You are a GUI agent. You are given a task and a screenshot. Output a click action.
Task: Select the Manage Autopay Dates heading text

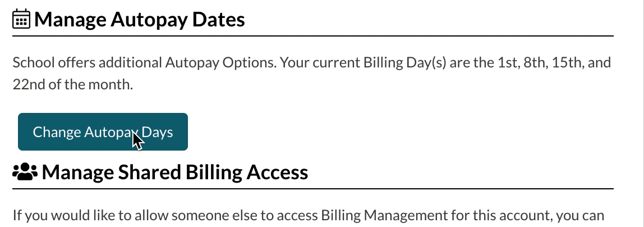click(139, 20)
